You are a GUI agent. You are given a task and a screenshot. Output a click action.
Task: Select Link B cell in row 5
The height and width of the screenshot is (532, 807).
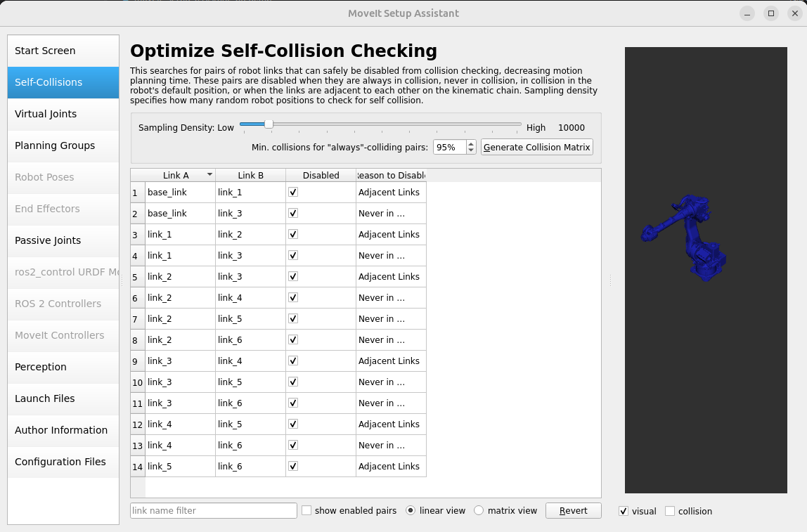click(251, 277)
